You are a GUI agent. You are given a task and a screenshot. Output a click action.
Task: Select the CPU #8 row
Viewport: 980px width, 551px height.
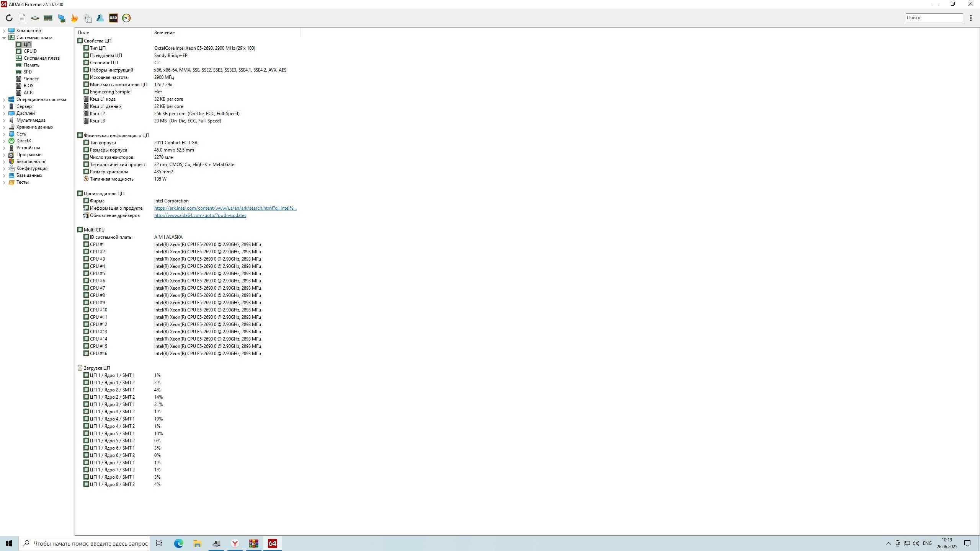click(188, 295)
